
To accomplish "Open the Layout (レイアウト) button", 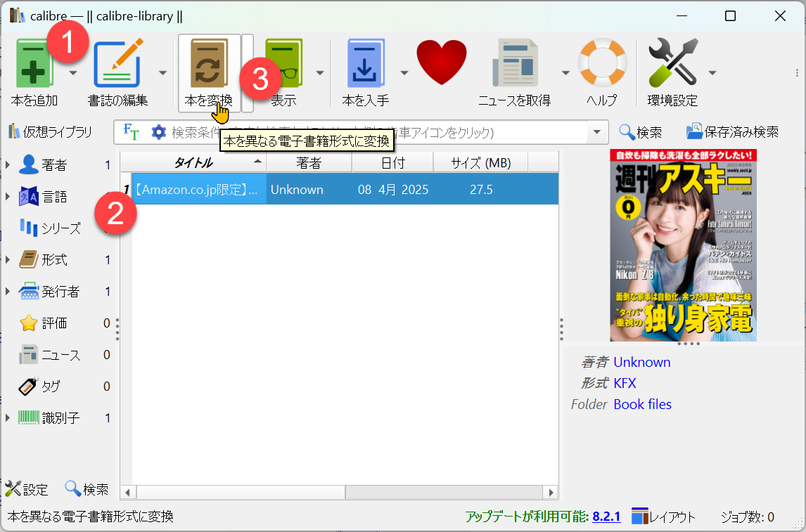I will 664,517.
